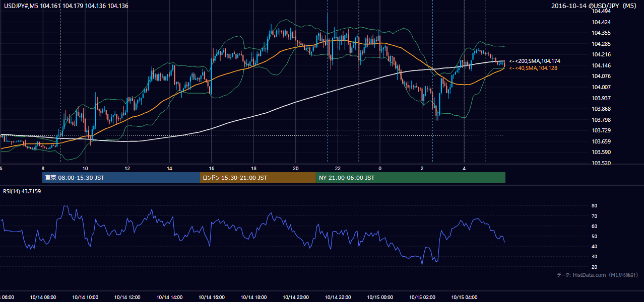Viewport: 644px width, 302px height.
Task: Select the 200 SMA label 104.174
Action: pyautogui.click(x=535, y=61)
